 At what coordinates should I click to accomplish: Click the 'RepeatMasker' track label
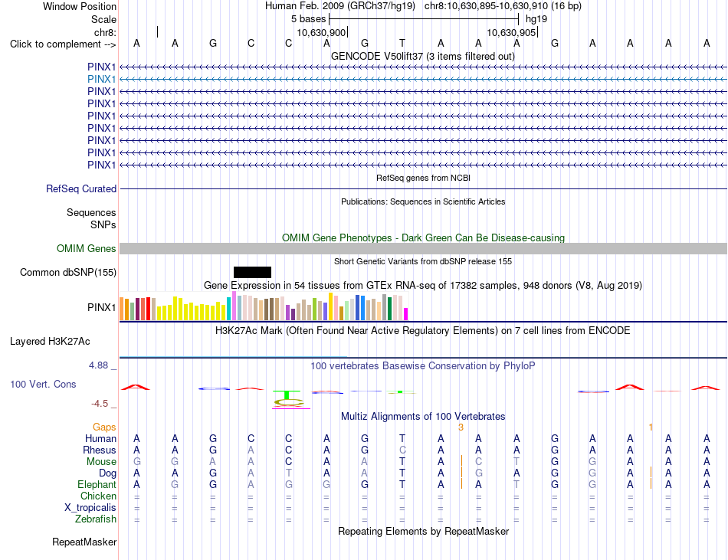pyautogui.click(x=84, y=542)
